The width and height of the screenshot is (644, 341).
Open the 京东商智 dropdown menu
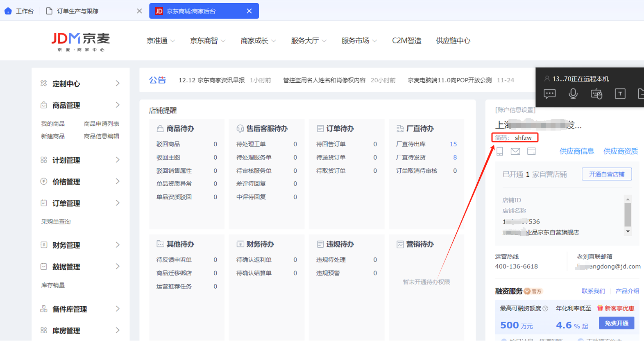click(208, 41)
